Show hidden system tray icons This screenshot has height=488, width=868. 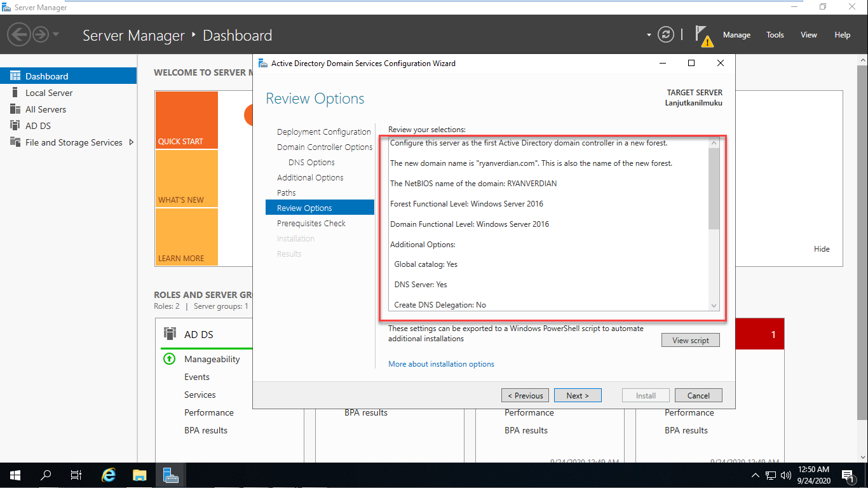[x=755, y=475]
